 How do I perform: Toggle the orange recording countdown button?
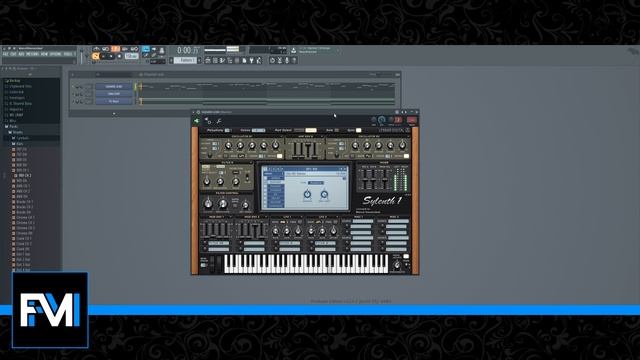[116, 49]
